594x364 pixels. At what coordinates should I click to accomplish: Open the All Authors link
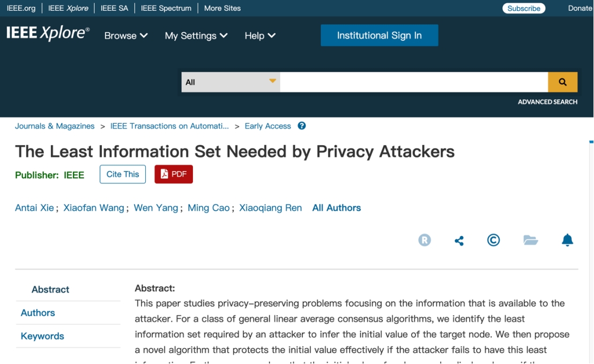pos(337,208)
